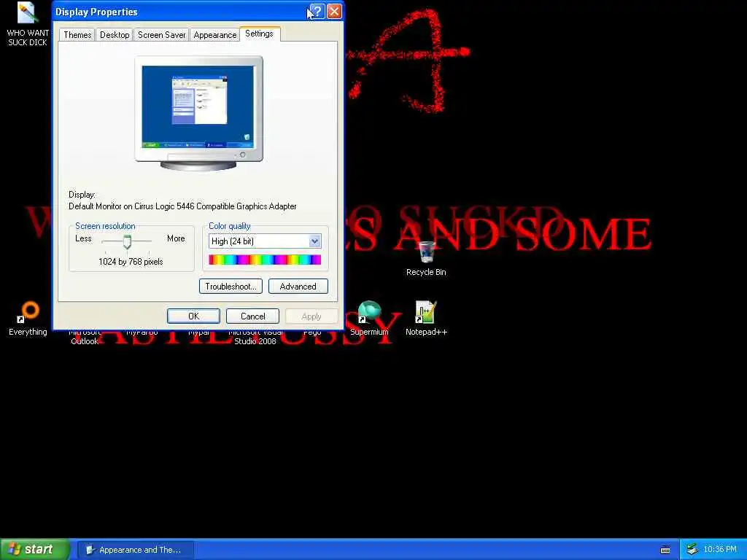Click the network icon in system tray
The height and width of the screenshot is (560, 747).
tap(692, 549)
